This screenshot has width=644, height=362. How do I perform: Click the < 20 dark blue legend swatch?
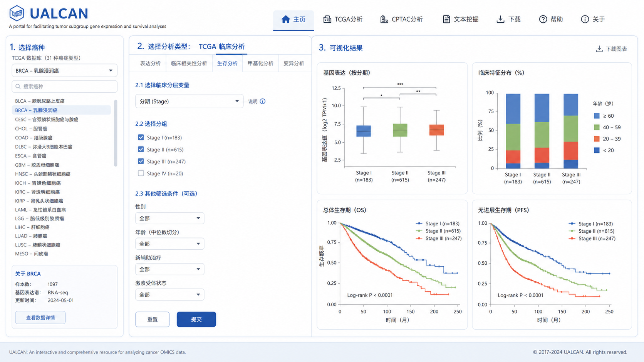597,150
